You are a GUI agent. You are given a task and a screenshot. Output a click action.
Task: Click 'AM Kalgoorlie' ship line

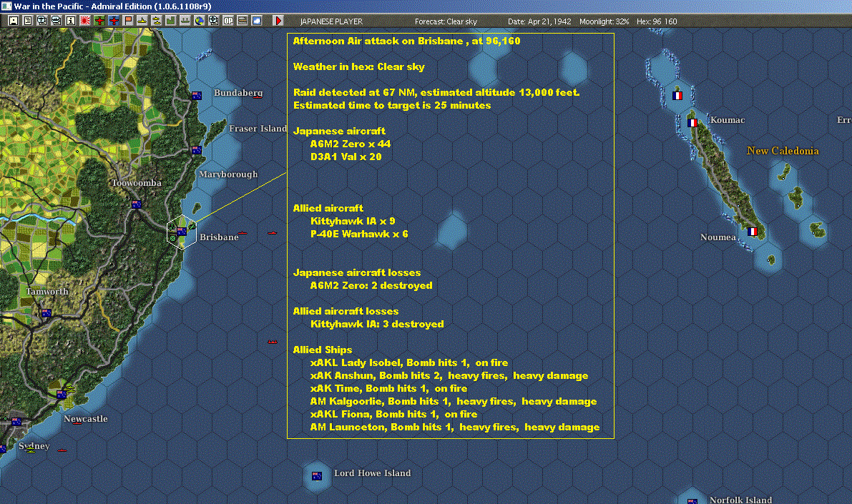point(454,402)
